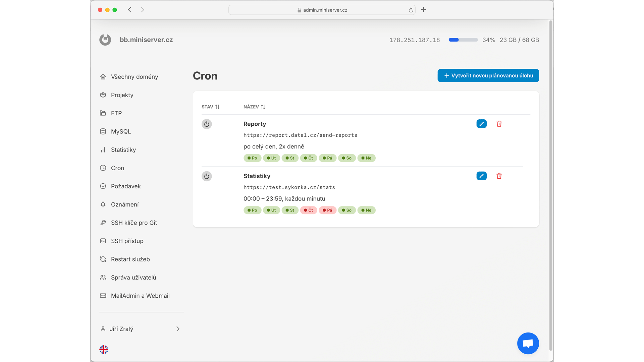Click the SSH klíče key icon

click(103, 223)
